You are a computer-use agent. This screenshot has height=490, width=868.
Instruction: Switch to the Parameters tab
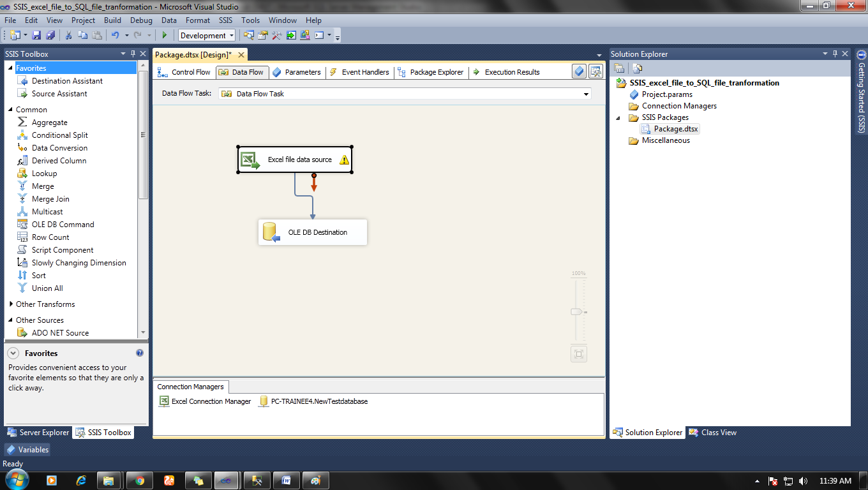coord(297,72)
